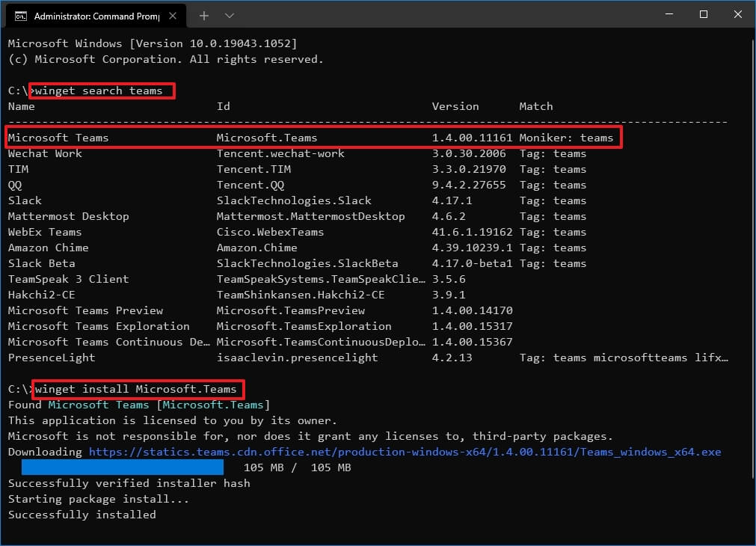Maximize the Command Prompt window
The width and height of the screenshot is (756, 546).
[702, 14]
